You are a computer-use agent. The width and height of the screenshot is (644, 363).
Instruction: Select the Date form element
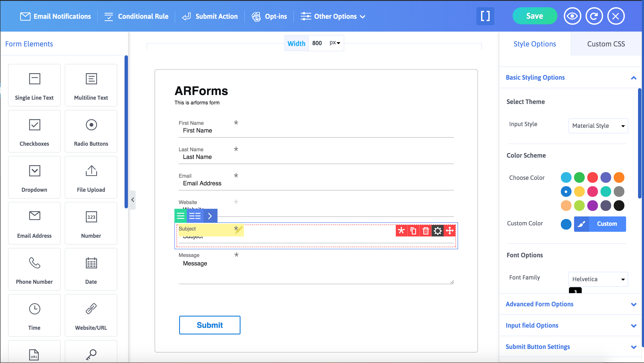[91, 269]
